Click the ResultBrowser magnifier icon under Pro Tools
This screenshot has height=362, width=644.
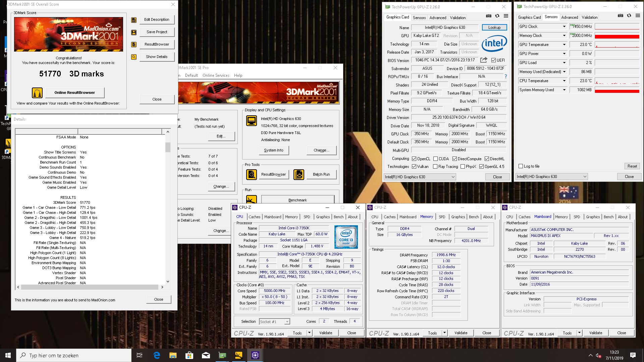pos(252,175)
